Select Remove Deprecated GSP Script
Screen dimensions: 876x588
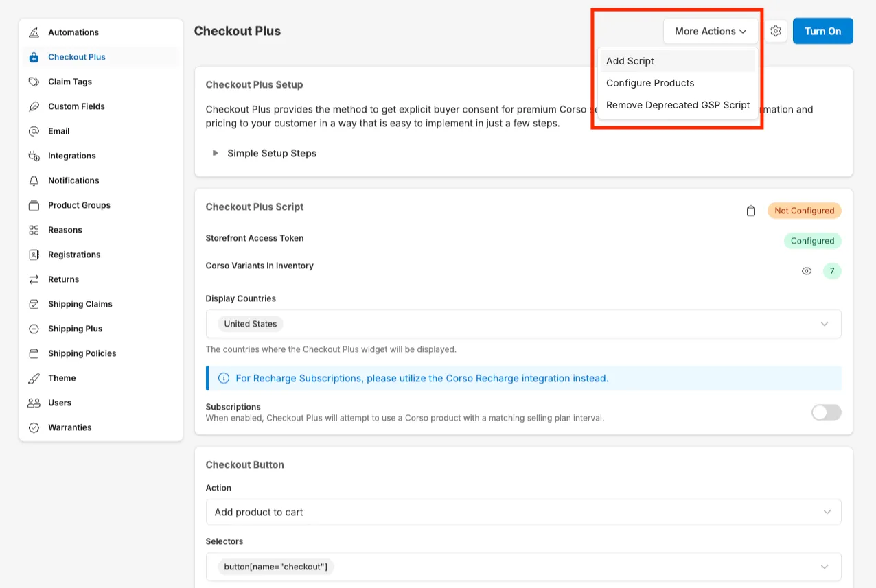coord(678,105)
